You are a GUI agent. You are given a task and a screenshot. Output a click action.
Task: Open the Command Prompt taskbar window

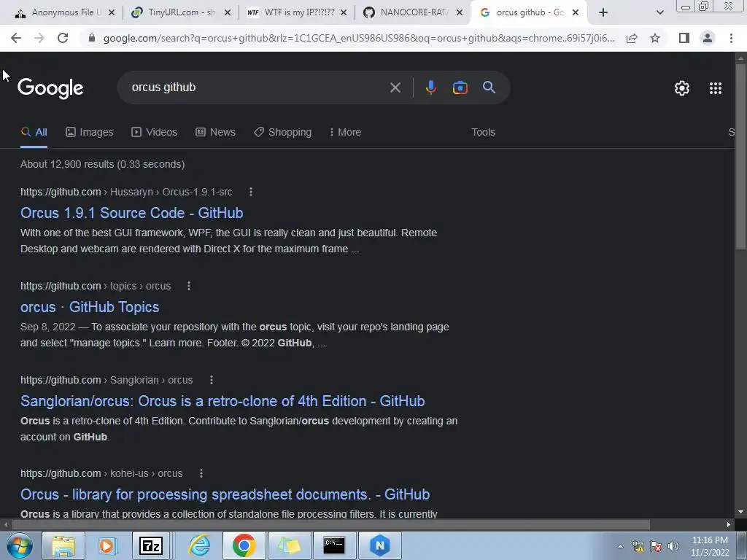pyautogui.click(x=334, y=545)
